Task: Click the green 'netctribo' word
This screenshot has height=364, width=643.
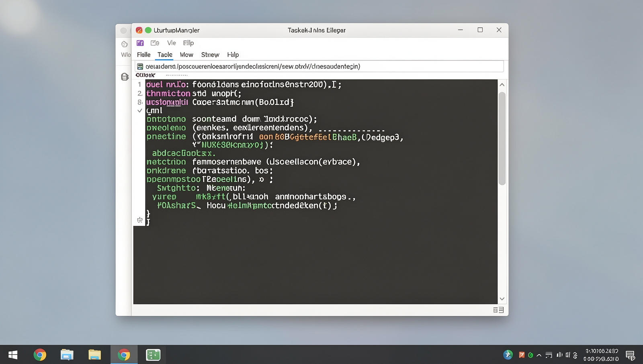Action: [166, 162]
